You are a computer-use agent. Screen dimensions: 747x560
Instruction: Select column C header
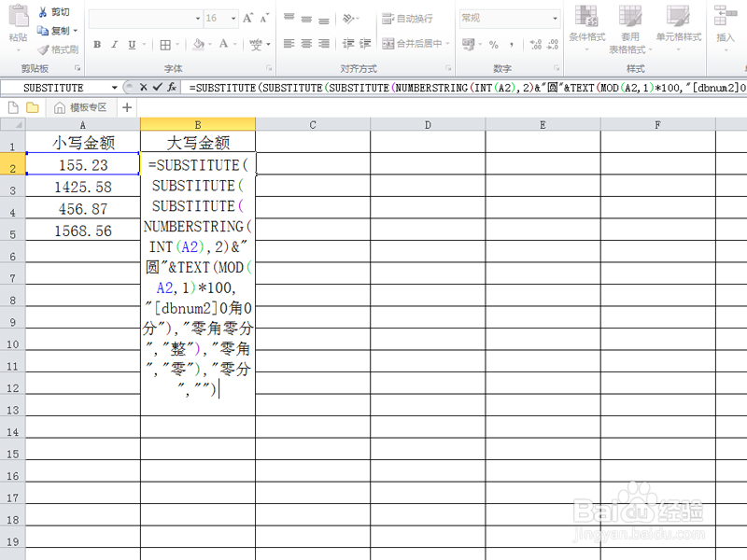pos(313,125)
